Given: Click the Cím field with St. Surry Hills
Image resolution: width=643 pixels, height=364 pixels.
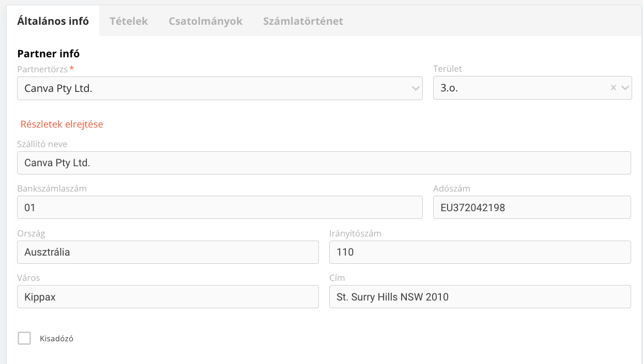Looking at the screenshot, I should pyautogui.click(x=480, y=297).
